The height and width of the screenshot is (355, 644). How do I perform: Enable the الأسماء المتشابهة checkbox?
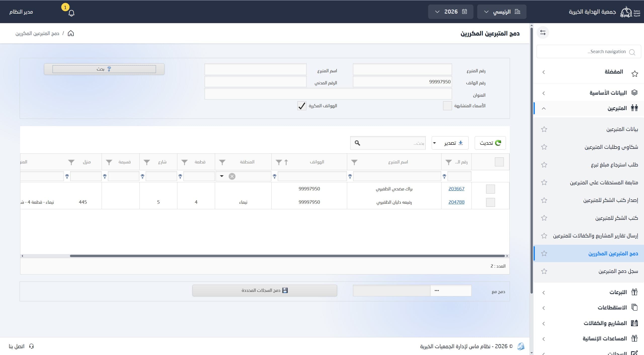447,106
